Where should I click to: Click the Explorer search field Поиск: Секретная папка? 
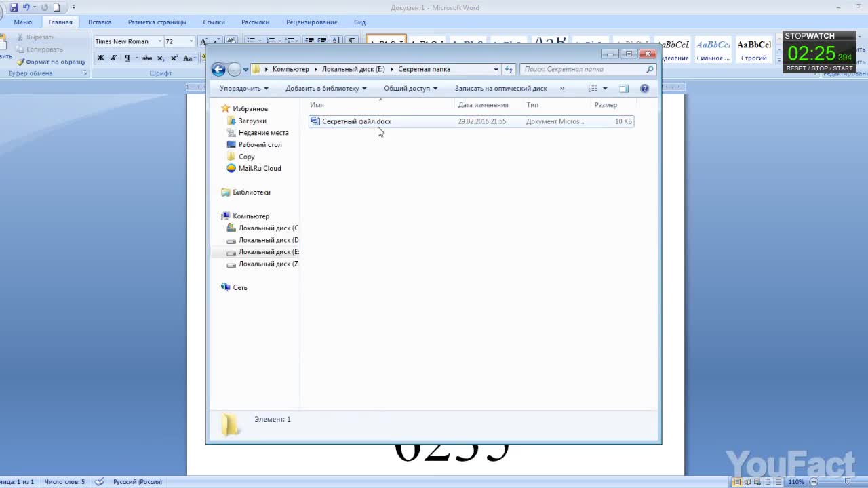tap(587, 69)
